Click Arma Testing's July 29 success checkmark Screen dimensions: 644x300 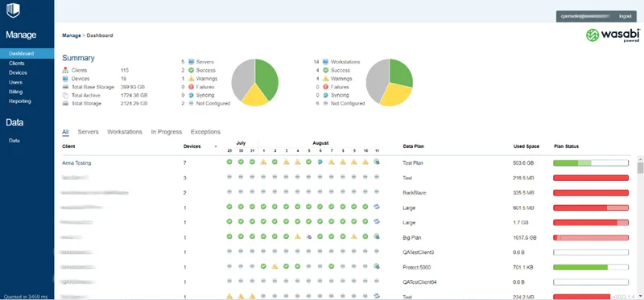tap(229, 162)
